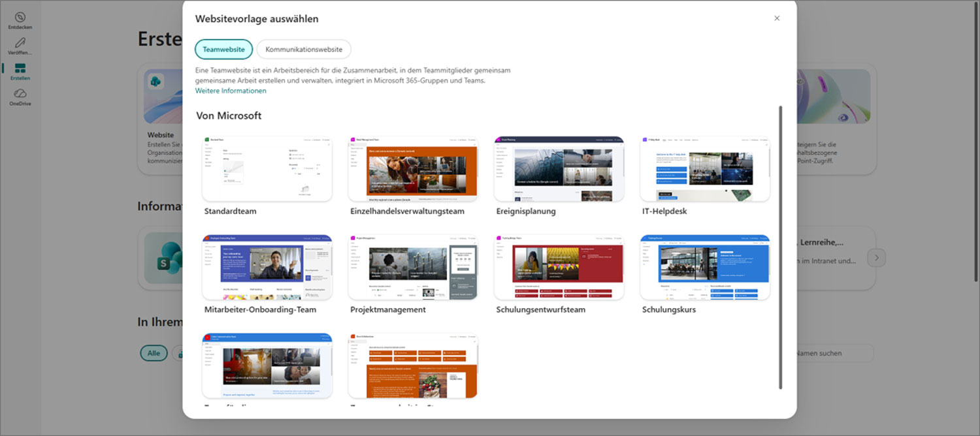Click the next chevron arrow on the background page
The height and width of the screenshot is (436, 980).
(x=877, y=258)
